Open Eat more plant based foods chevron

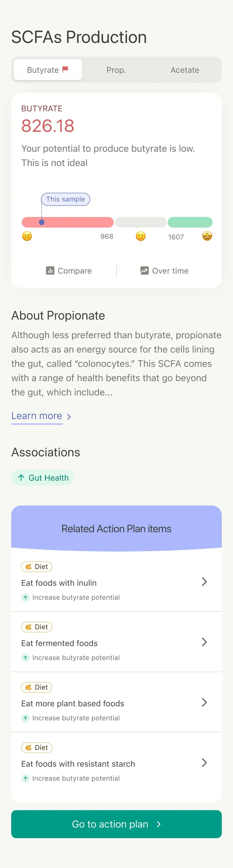(204, 702)
